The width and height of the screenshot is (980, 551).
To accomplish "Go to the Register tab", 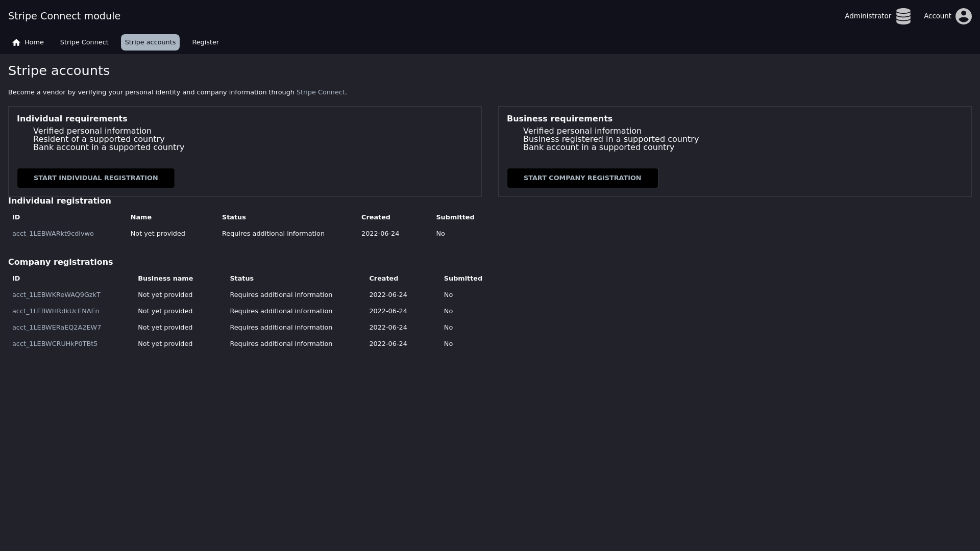I will tap(205, 42).
